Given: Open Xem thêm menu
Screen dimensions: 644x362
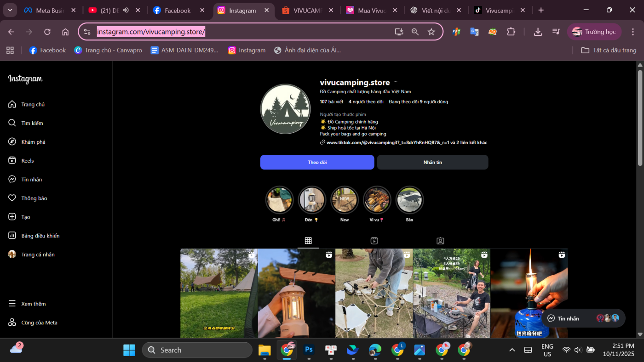Looking at the screenshot, I should [x=27, y=304].
